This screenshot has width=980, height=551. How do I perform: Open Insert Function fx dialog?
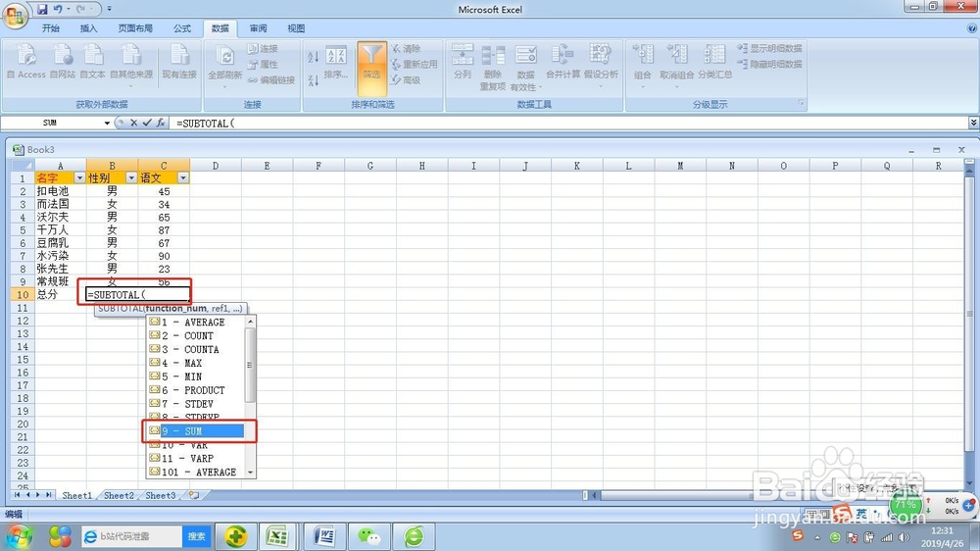[x=161, y=124]
